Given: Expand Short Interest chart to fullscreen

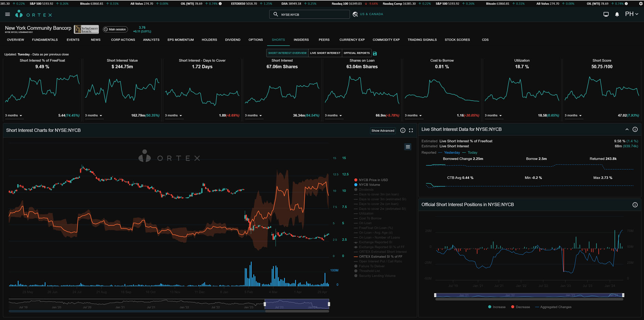Looking at the screenshot, I should coord(411,130).
